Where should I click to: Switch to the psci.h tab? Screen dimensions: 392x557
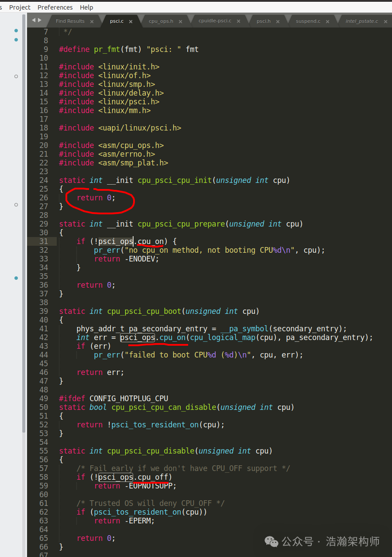(263, 21)
